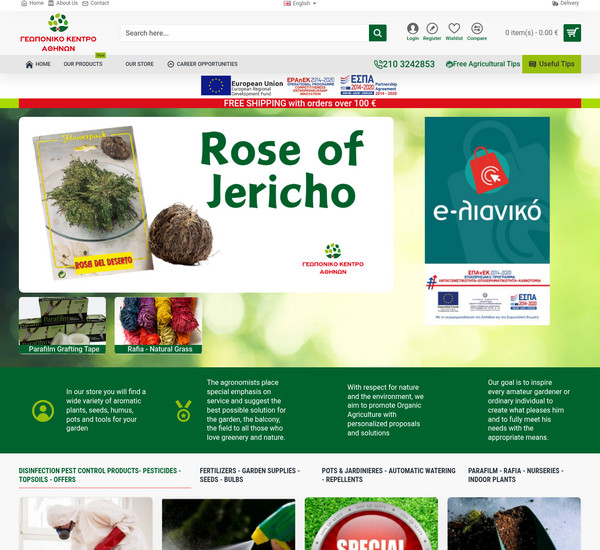Open the Compare arrows icon
The height and width of the screenshot is (550, 600).
[477, 28]
